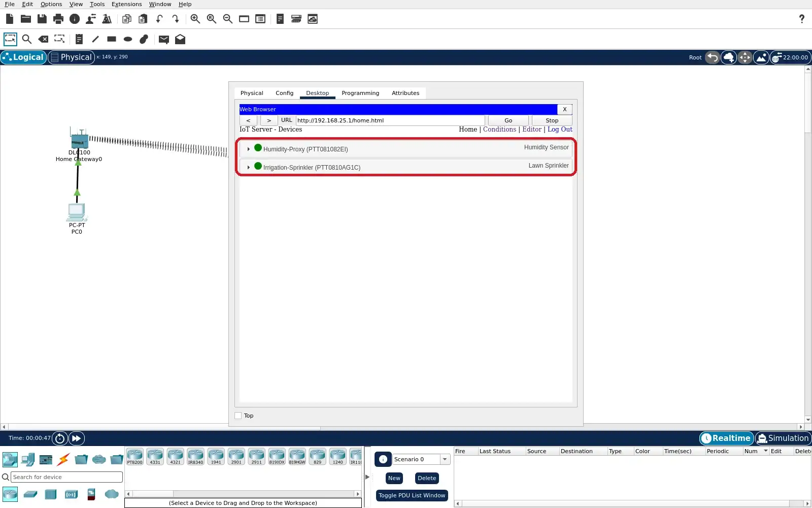
Task: Zoom out with magnifier minus icon
Action: [227, 19]
